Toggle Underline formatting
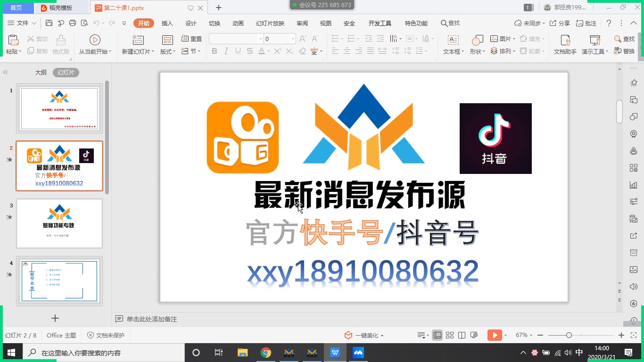 coord(238,51)
